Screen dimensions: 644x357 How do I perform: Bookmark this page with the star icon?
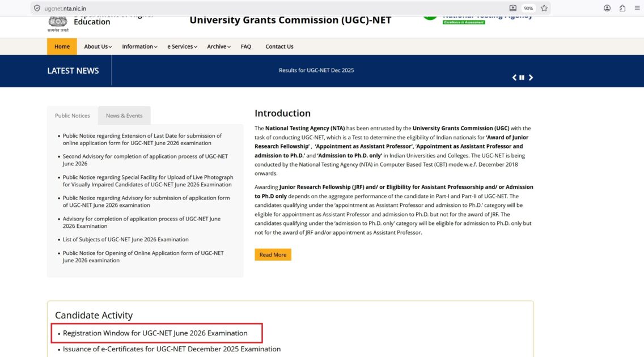tap(544, 8)
